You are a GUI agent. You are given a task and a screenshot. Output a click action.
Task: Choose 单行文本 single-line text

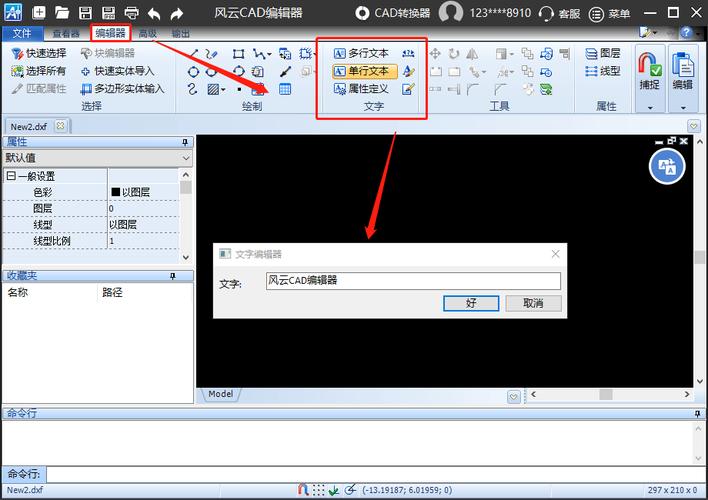[365, 71]
